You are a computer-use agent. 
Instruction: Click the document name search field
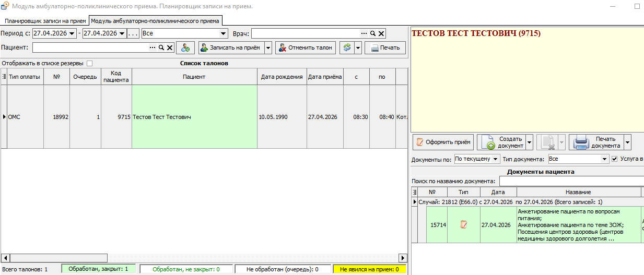pos(571,181)
